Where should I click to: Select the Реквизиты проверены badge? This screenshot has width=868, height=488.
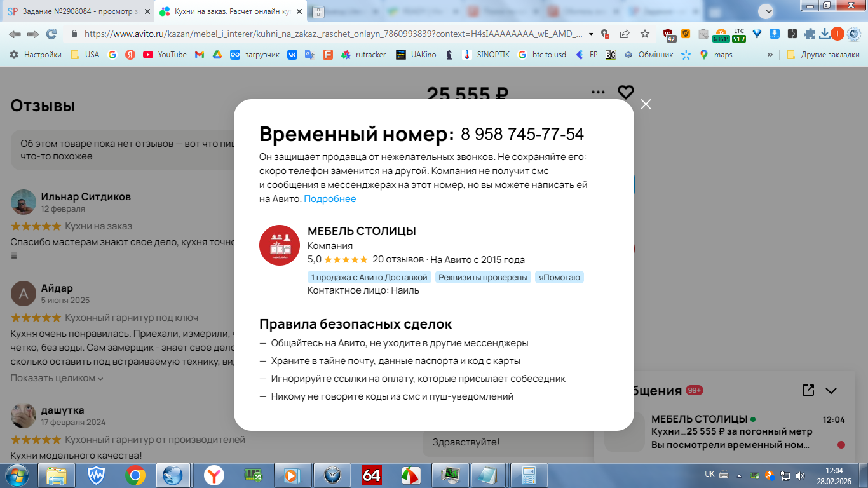click(483, 277)
